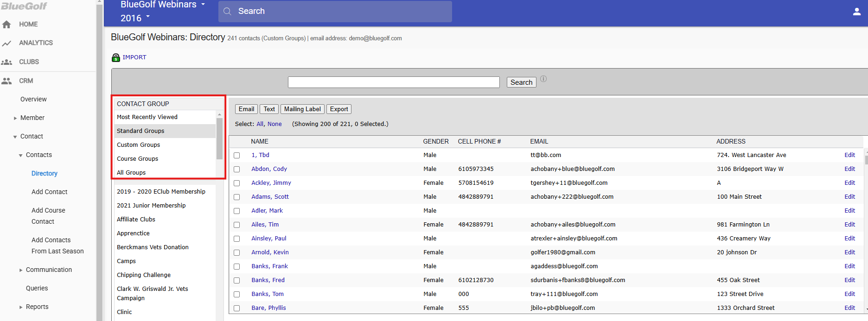
Task: Select Most Recently Viewed contact group
Action: coord(165,117)
